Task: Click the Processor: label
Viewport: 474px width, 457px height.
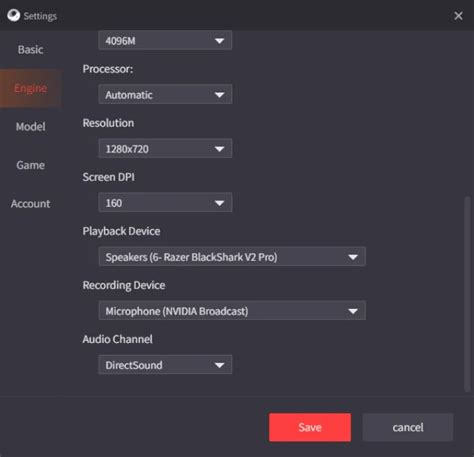Action: point(108,69)
